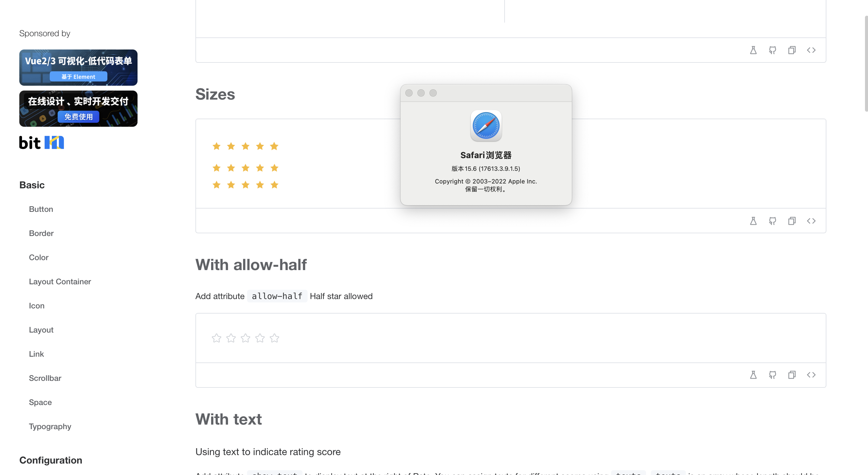868x475 pixels.
Task: Switch to the Typography documentation page
Action: pyautogui.click(x=50, y=426)
